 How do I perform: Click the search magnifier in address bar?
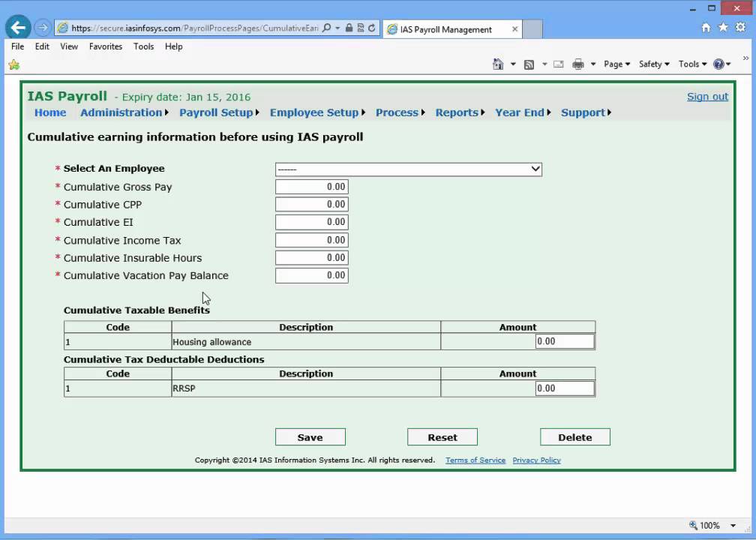326,28
